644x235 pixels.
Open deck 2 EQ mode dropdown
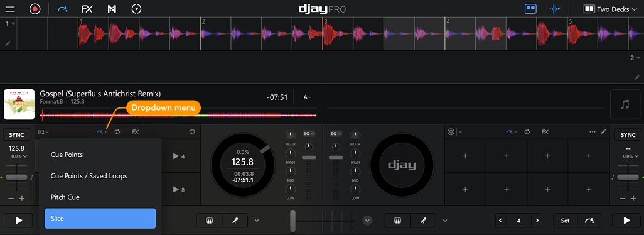pyautogui.click(x=336, y=133)
